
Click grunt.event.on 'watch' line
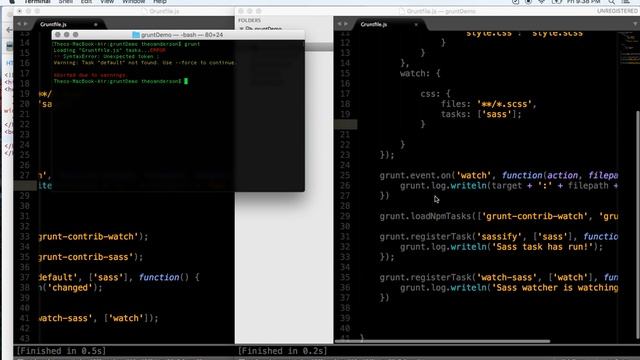point(498,176)
